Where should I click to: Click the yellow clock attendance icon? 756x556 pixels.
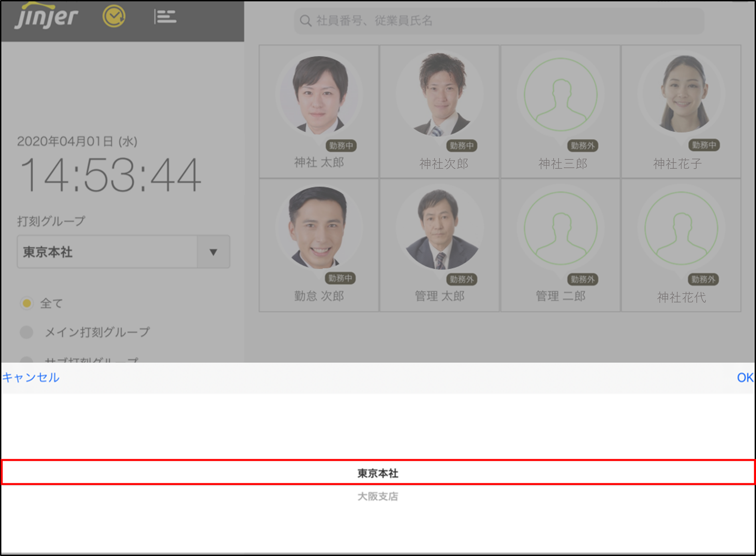click(x=114, y=16)
